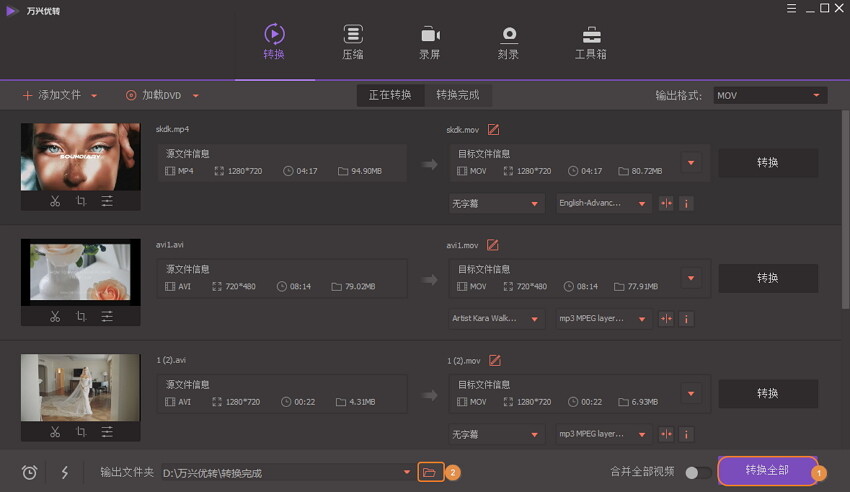The height and width of the screenshot is (492, 850).
Task: Crop 1 (2).avi with the crop icon
Action: (x=81, y=432)
